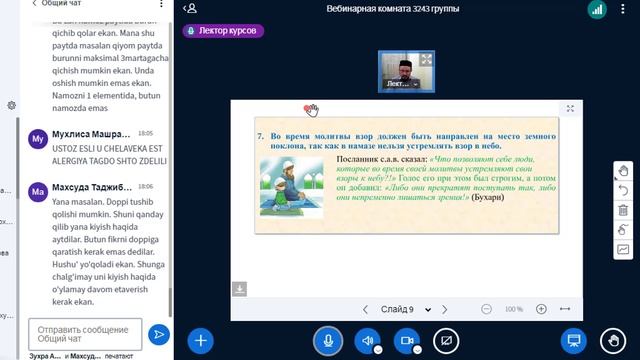Screen dimensions: 640x360
Task: Select the pan hand tool in whiteboard toolbar
Action: [x=623, y=171]
